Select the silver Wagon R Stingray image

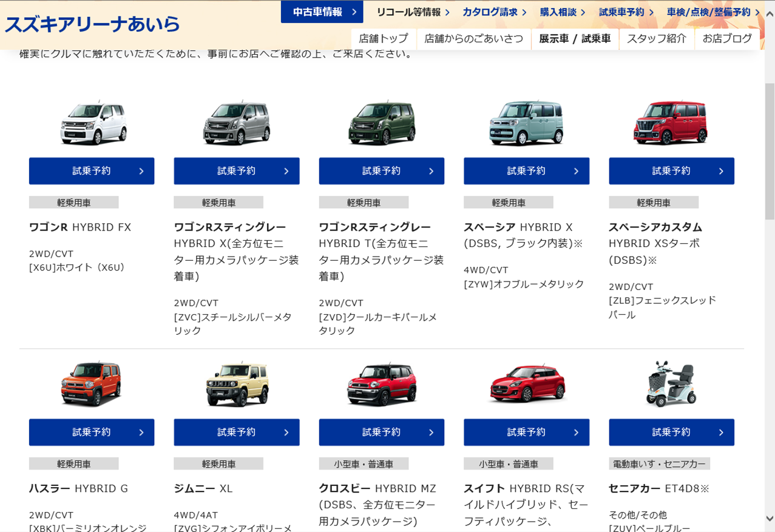pos(237,123)
